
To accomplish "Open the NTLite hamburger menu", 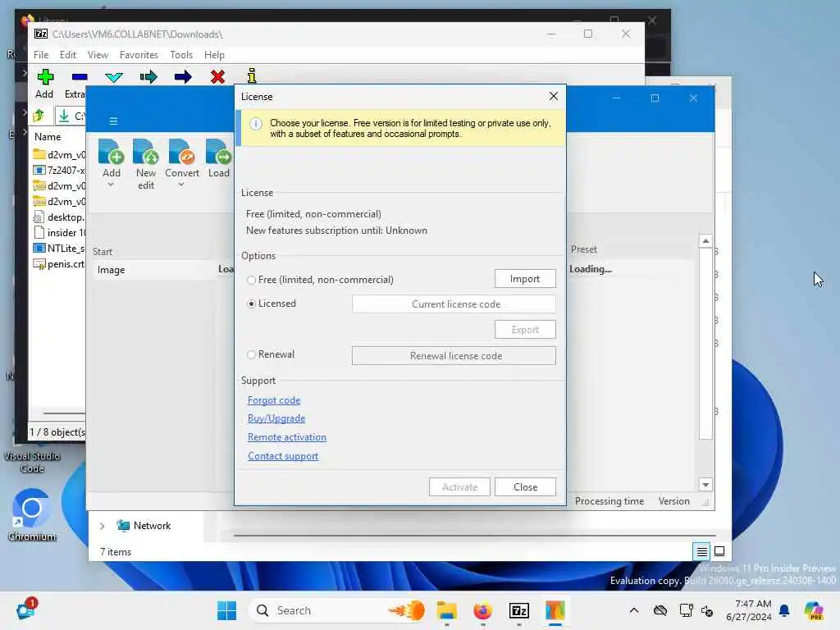I will tap(113, 121).
